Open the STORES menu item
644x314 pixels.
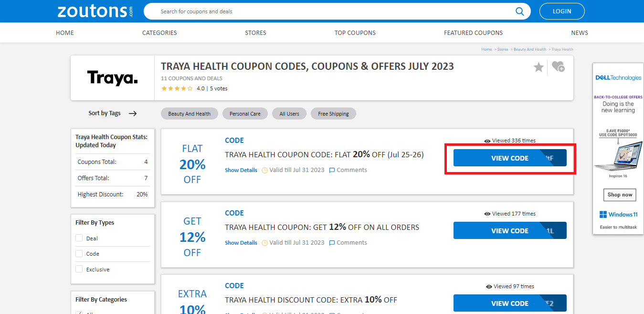pyautogui.click(x=255, y=32)
